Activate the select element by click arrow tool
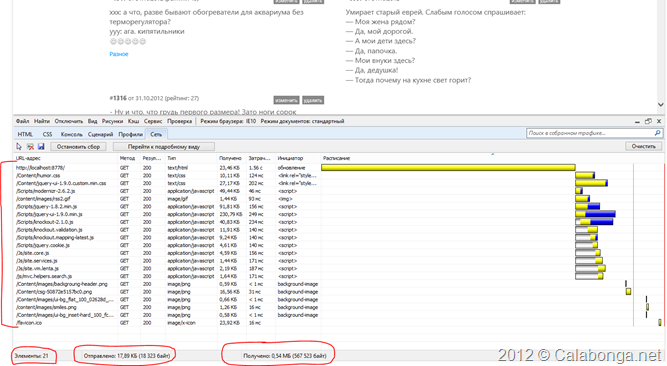This screenshot has height=366, width=667. (x=19, y=146)
